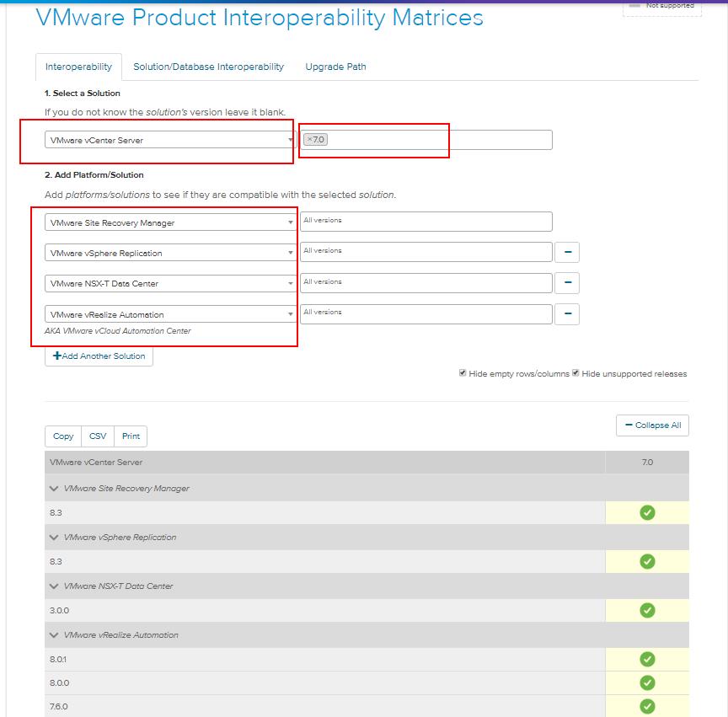Open the Interoperability tab
The image size is (728, 717).
tap(78, 67)
